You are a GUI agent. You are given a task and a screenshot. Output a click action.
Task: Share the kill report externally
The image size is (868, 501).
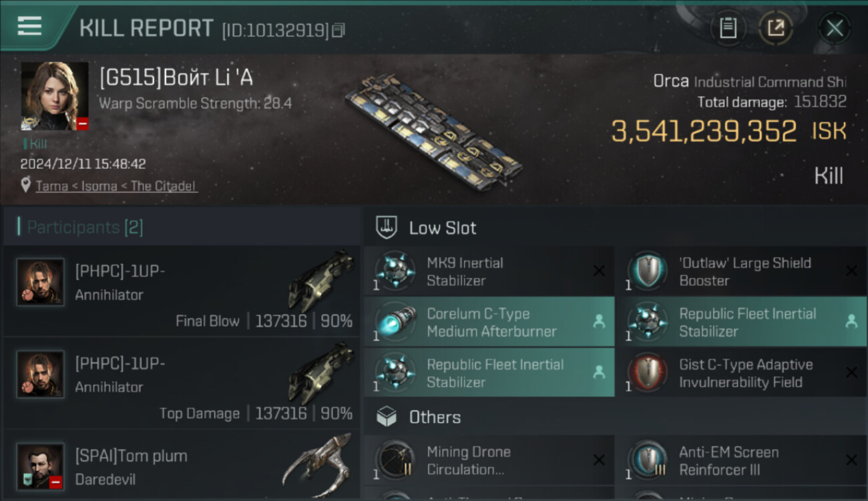click(775, 28)
